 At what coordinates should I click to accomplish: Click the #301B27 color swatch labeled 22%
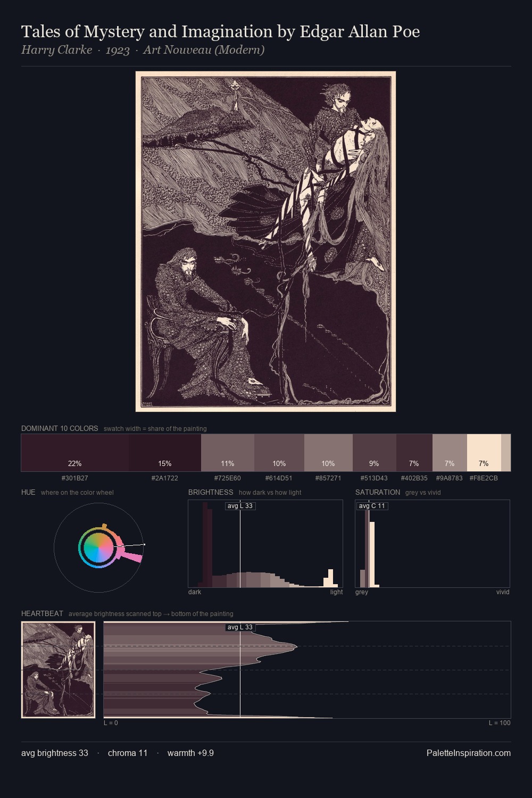(x=74, y=453)
